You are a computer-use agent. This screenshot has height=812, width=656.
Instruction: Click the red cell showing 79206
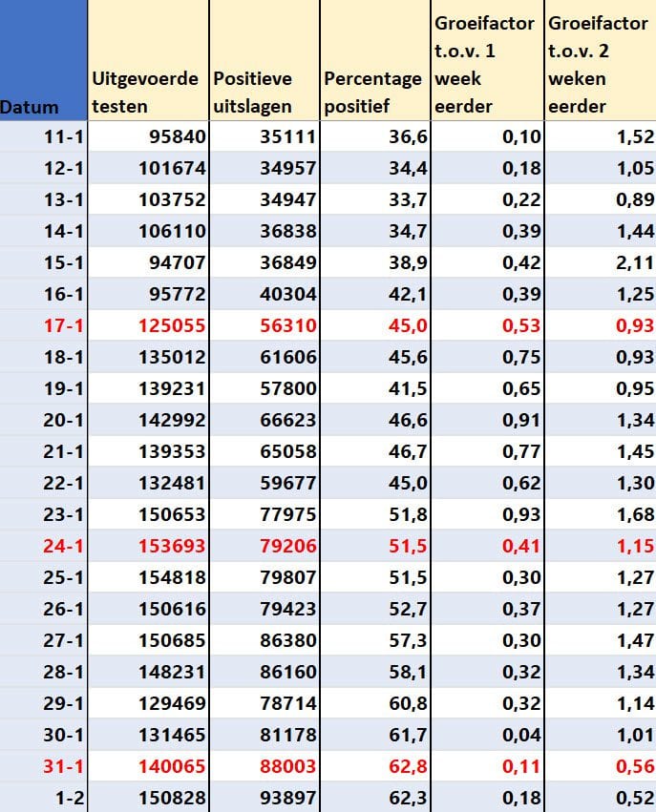click(x=265, y=546)
